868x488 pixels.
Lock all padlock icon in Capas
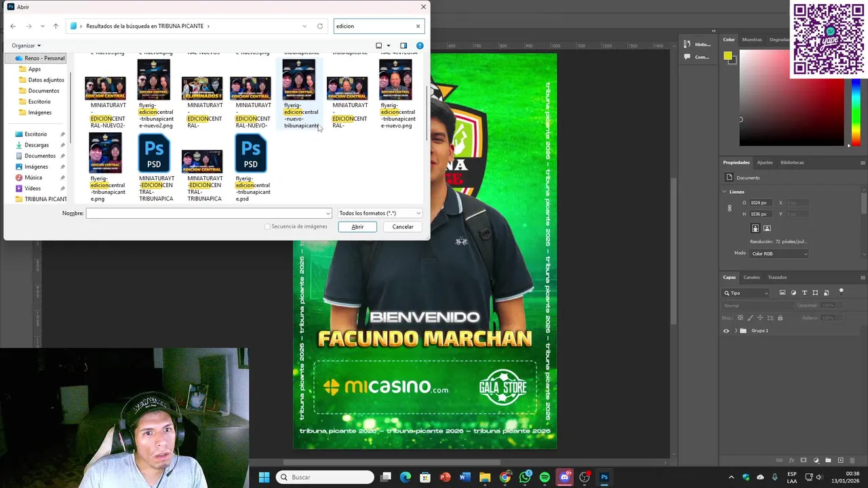click(780, 318)
